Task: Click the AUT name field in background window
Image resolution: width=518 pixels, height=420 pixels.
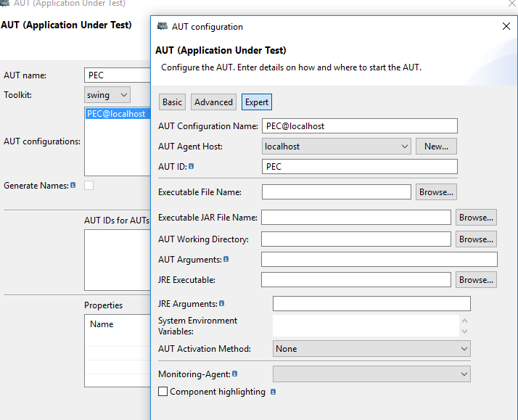Action: (x=118, y=75)
